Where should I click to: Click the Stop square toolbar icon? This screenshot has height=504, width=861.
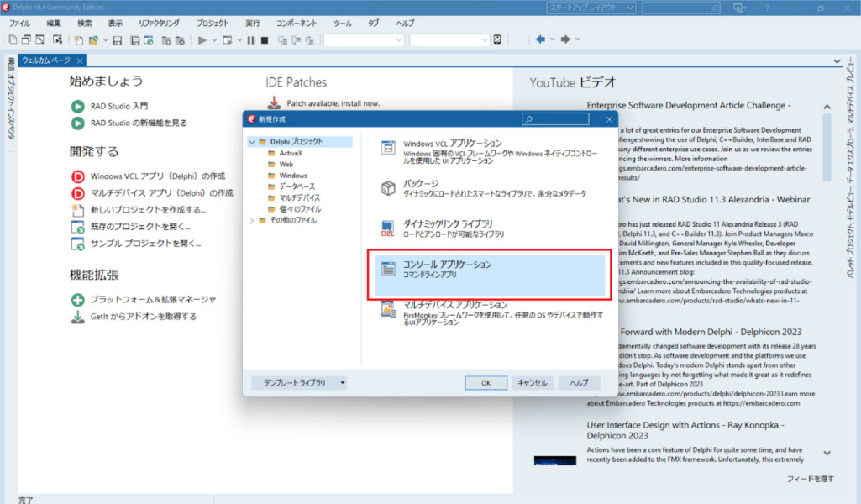(x=264, y=40)
